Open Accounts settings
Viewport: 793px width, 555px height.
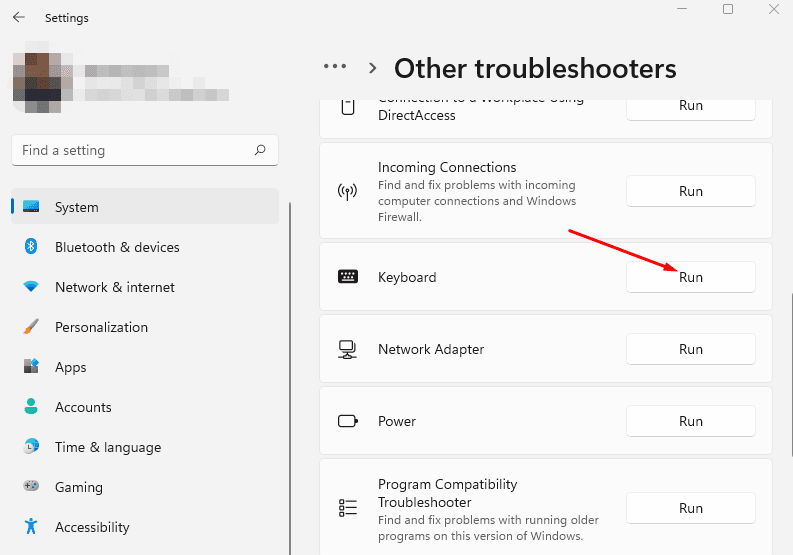(145, 407)
